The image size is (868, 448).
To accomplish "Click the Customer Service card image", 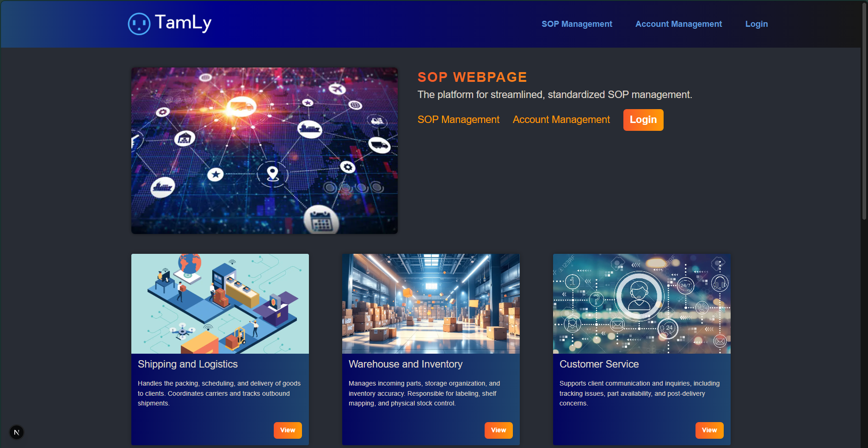I will (641, 304).
